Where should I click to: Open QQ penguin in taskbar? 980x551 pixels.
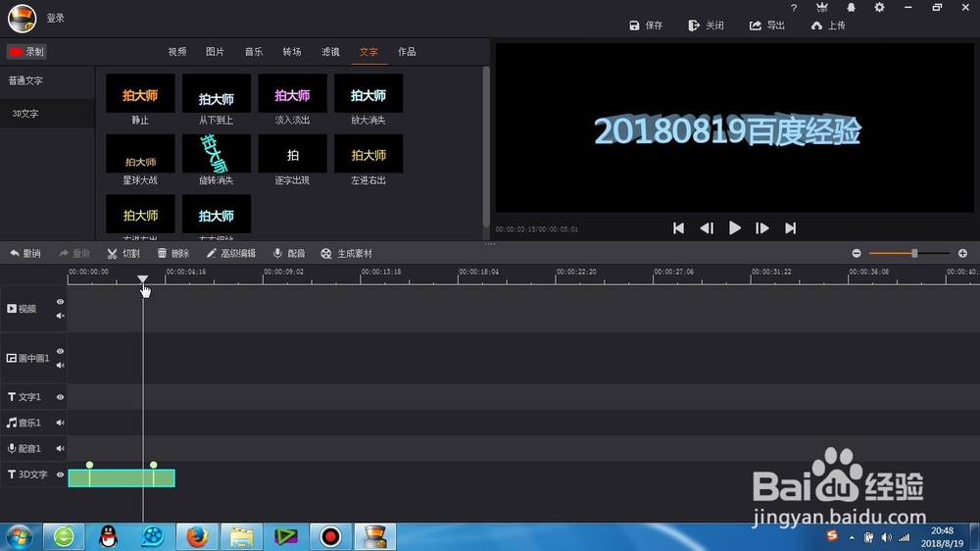pyautogui.click(x=109, y=536)
